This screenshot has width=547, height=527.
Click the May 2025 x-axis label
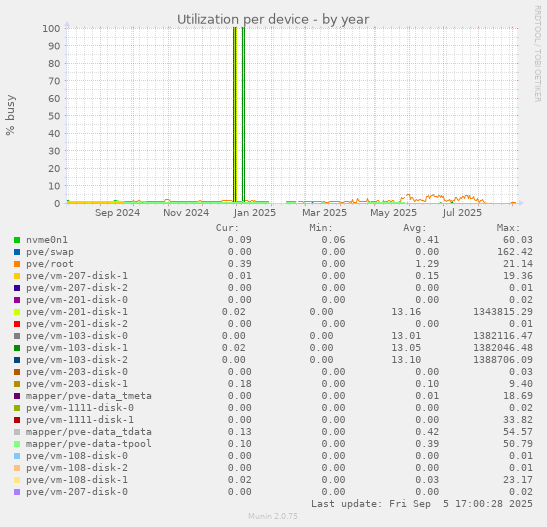click(394, 213)
